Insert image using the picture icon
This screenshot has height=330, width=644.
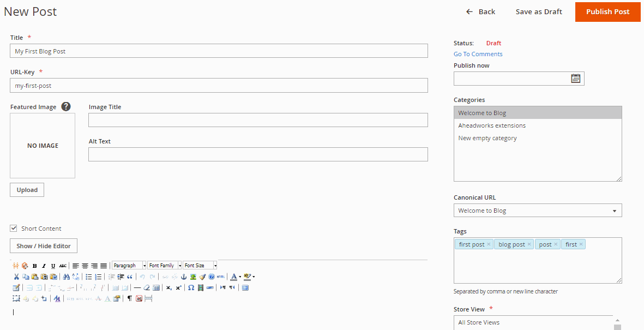193,277
